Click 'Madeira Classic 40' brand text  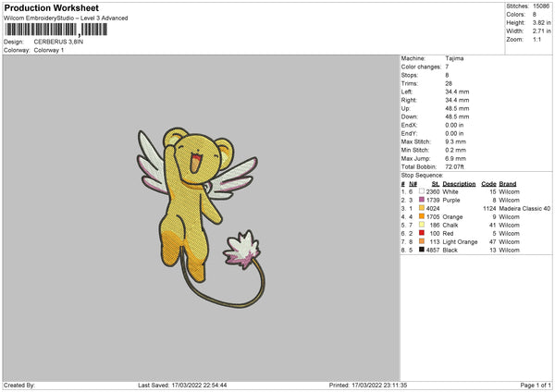point(524,208)
